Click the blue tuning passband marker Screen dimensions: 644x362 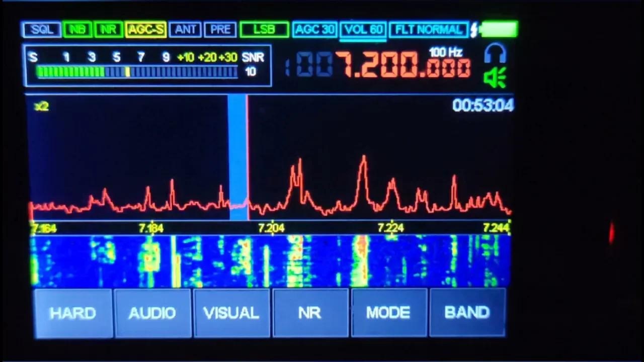click(x=238, y=157)
